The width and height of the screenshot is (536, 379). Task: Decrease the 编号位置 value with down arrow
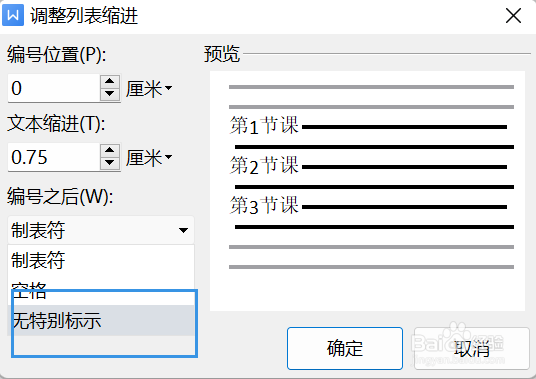pyautogui.click(x=110, y=94)
